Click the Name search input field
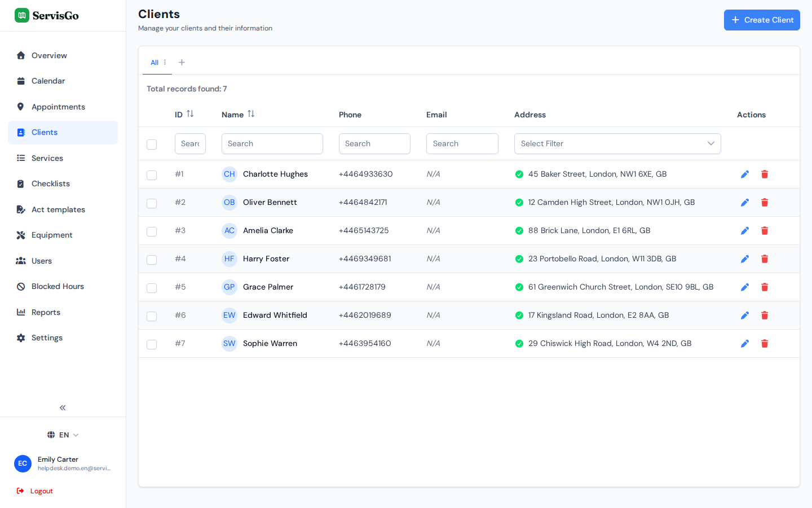This screenshot has width=812, height=508. [272, 143]
